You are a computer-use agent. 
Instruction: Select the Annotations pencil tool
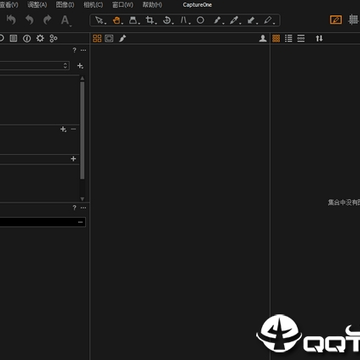tap(268, 20)
